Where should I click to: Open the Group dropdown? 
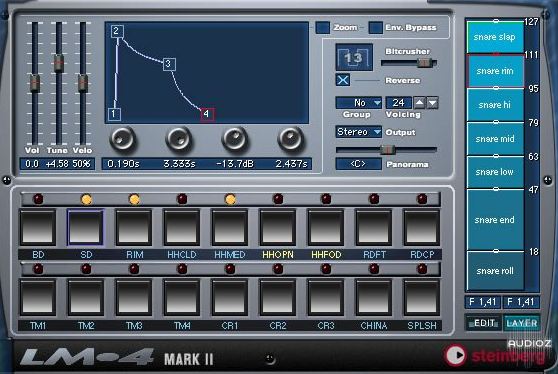358,103
